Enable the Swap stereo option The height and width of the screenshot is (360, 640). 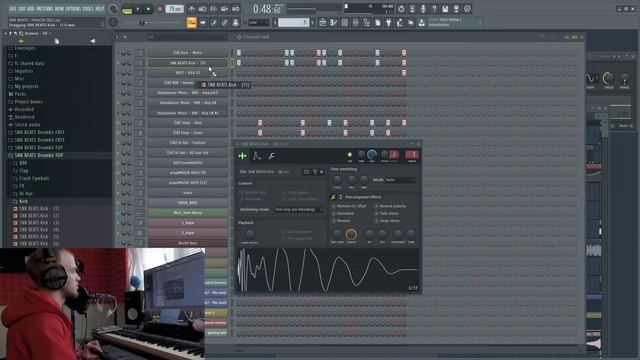pos(387,221)
